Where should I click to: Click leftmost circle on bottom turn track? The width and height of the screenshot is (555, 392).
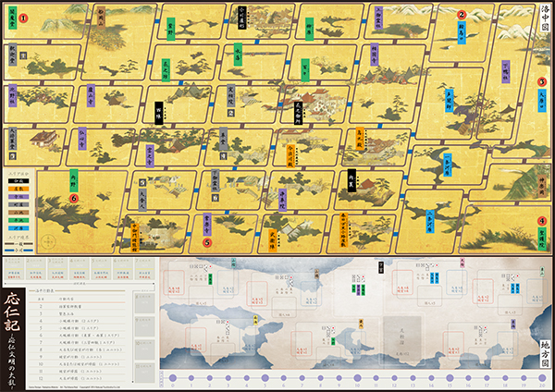pos(173,379)
